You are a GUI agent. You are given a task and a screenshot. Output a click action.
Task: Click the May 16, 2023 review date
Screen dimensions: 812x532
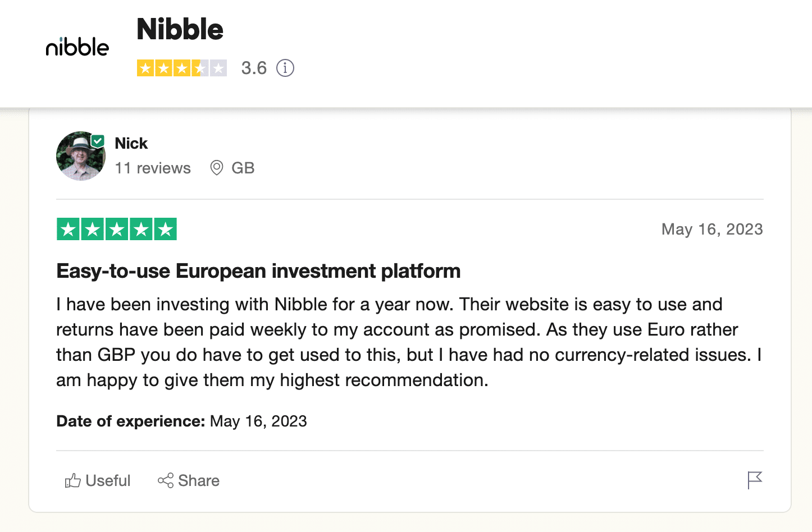(711, 229)
